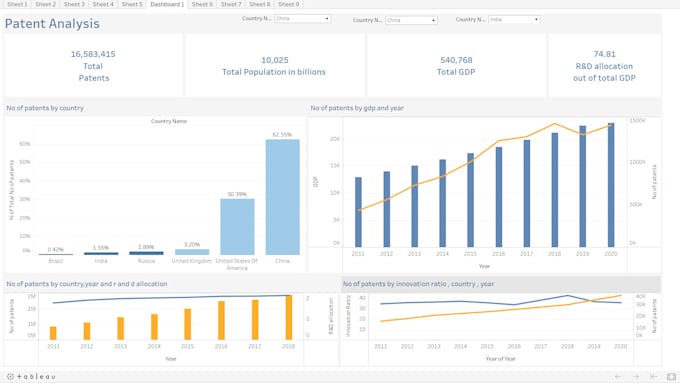
Task: Click the revert icon in bottom toolbar
Action: tap(654, 376)
